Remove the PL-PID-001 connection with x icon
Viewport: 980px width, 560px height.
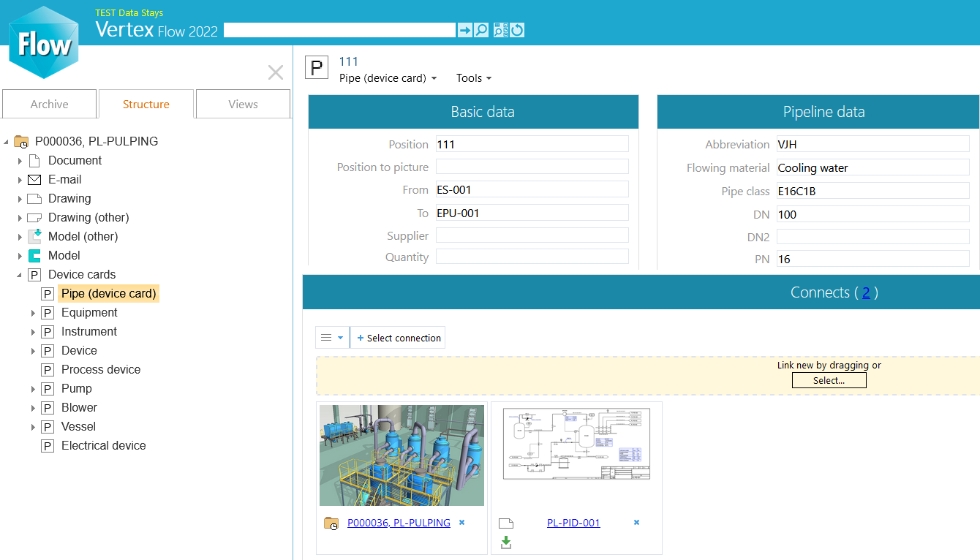point(636,523)
